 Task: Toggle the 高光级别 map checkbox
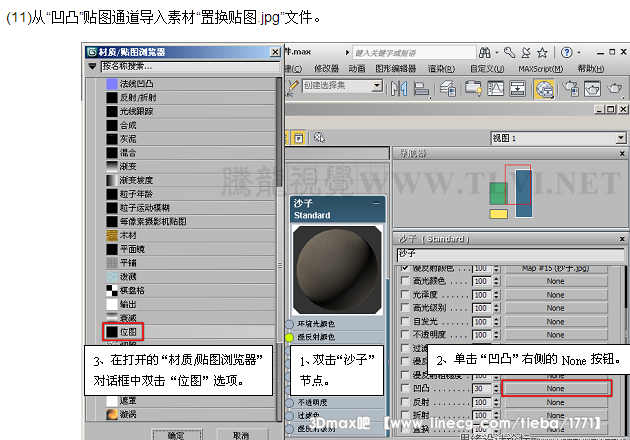(x=405, y=307)
